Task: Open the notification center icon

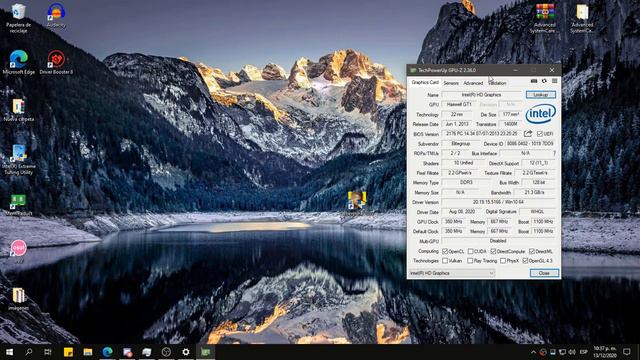Action: pos(627,352)
